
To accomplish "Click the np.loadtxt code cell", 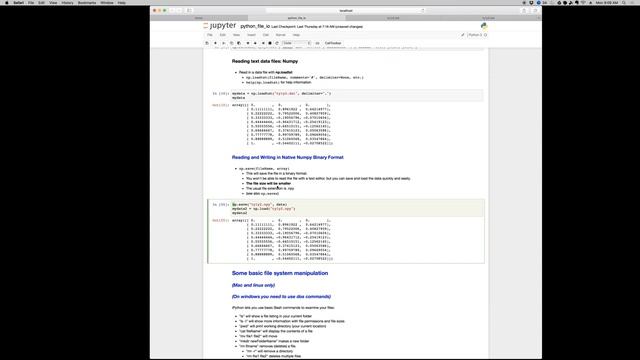I will [357, 96].
